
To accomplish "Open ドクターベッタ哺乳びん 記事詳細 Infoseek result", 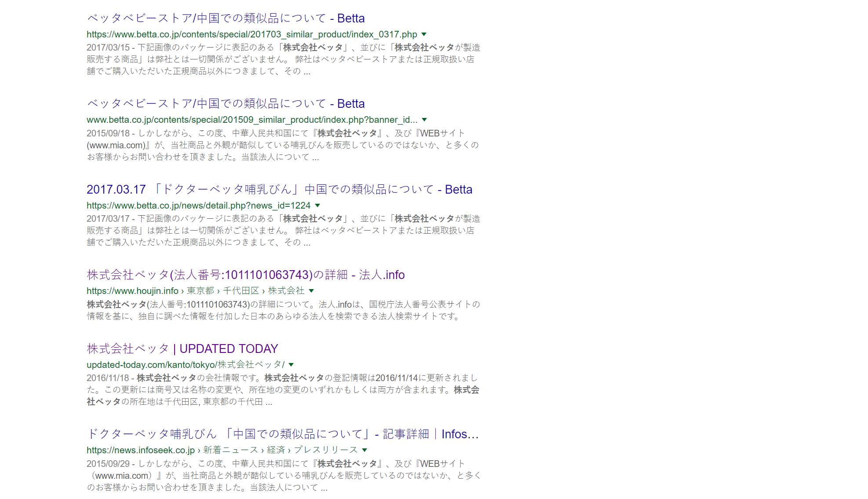I will coord(282,434).
